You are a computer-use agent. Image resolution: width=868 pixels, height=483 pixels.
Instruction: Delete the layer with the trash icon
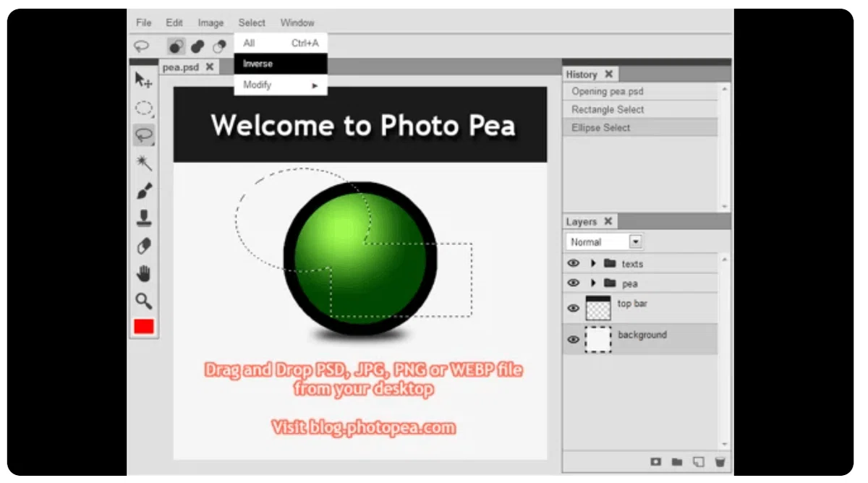click(720, 461)
